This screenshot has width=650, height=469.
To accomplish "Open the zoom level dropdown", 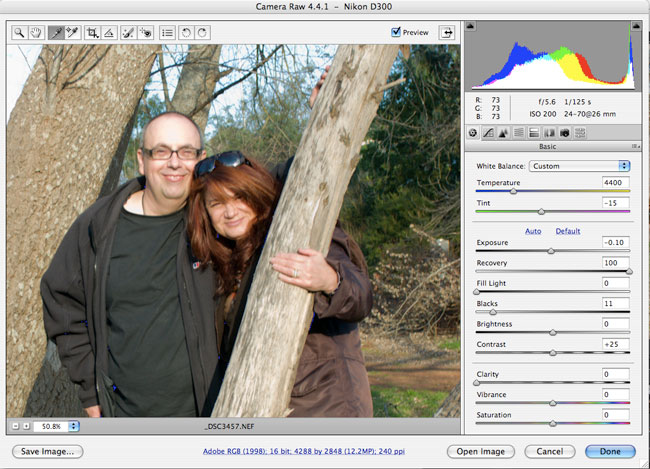I will click(73, 426).
